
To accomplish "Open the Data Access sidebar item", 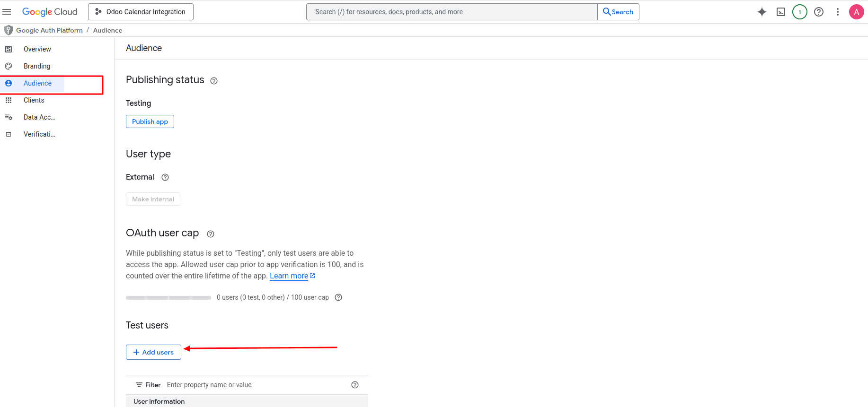I will [x=39, y=117].
